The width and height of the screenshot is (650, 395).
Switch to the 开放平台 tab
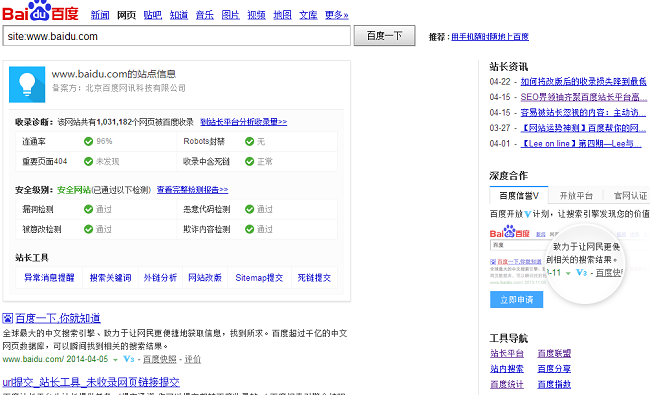(x=576, y=196)
